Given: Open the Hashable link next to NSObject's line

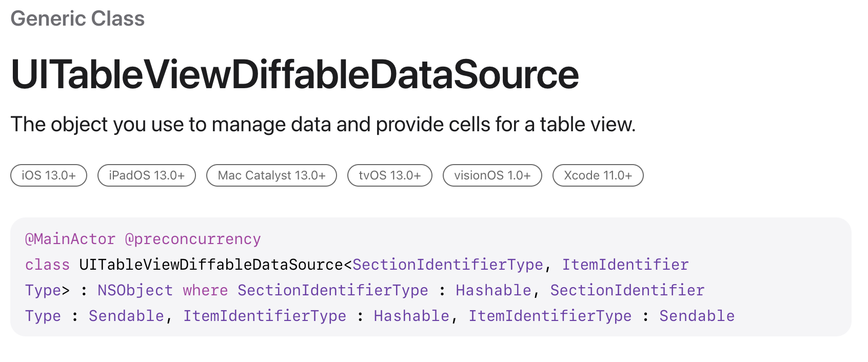Looking at the screenshot, I should pos(493,290).
